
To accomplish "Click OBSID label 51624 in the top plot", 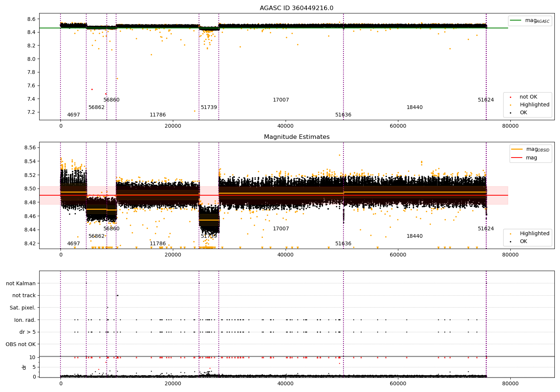I will coord(486,100).
